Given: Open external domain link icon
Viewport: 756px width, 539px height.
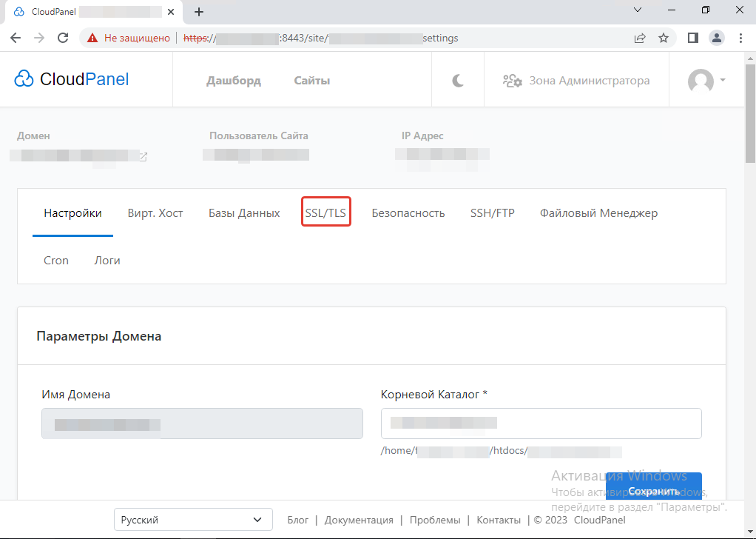Looking at the screenshot, I should pos(144,156).
